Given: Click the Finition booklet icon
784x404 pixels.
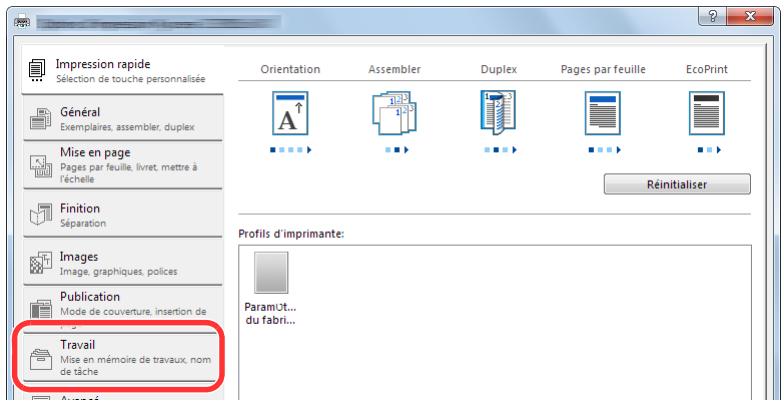Looking at the screenshot, I should 40,214.
